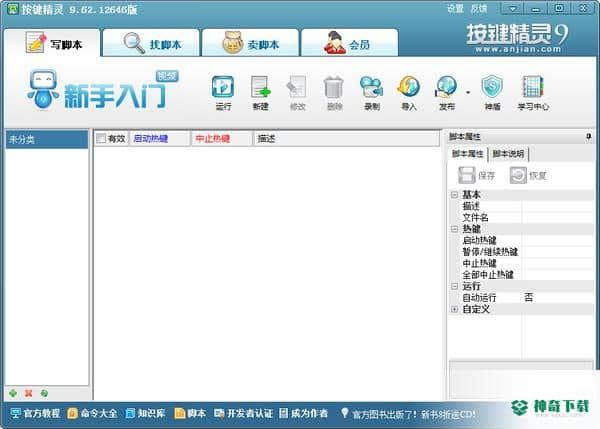This screenshot has height=429, width=600.
Task: Switch to the 找脚本 tab
Action: [x=152, y=43]
